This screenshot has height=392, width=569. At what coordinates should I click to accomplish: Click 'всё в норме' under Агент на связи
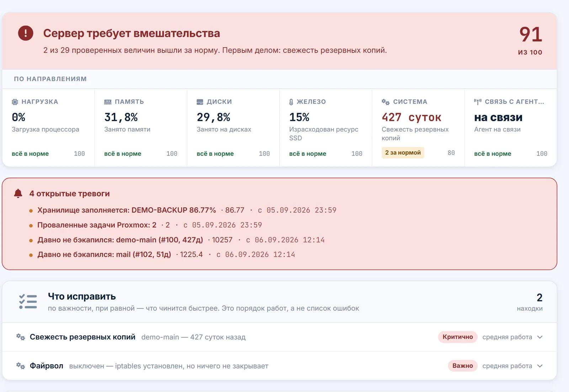coord(493,154)
